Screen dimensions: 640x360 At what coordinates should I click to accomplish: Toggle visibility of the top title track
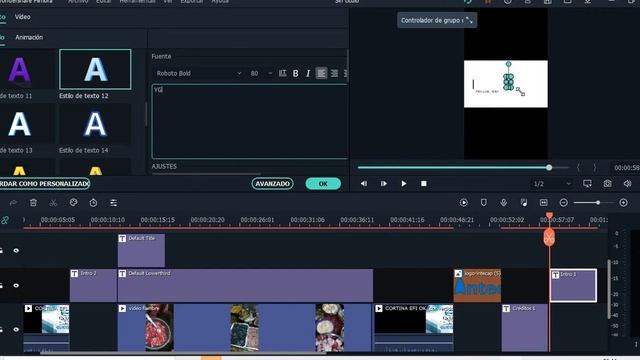(16, 251)
